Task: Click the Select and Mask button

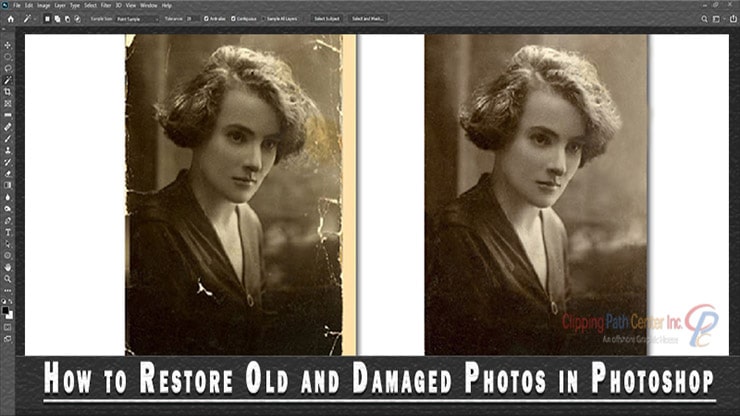Action: coord(368,19)
